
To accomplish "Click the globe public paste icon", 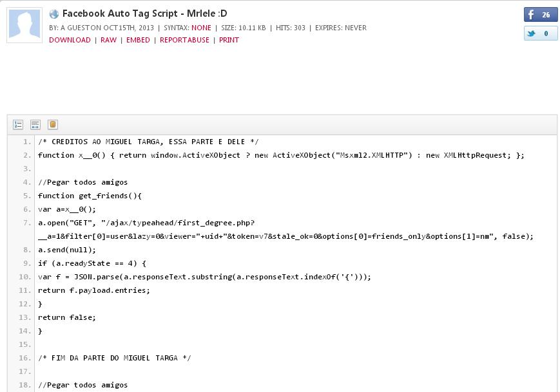I will click(54, 14).
